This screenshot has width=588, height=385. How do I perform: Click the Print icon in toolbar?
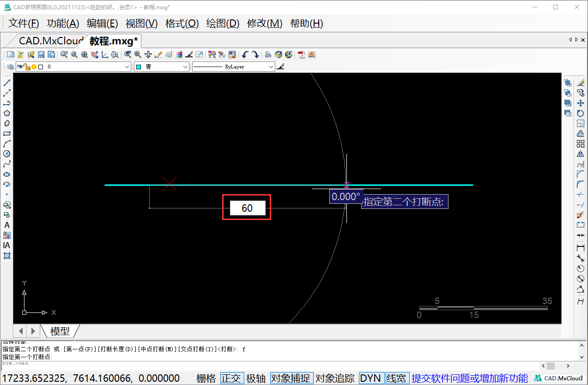pyautogui.click(x=268, y=55)
